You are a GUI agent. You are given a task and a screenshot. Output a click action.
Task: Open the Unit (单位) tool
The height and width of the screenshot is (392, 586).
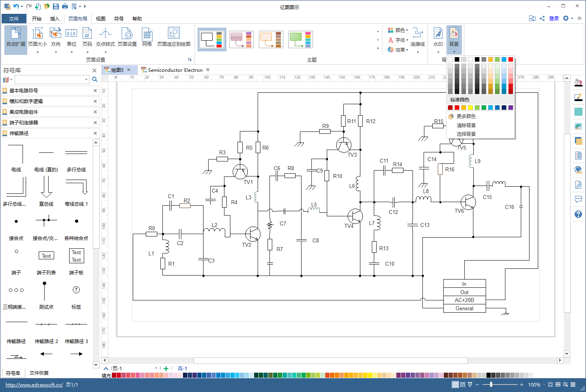[x=72, y=39]
